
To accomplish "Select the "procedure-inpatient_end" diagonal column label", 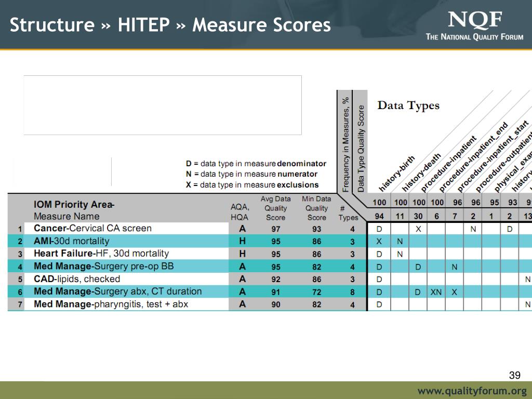I will 473,157.
